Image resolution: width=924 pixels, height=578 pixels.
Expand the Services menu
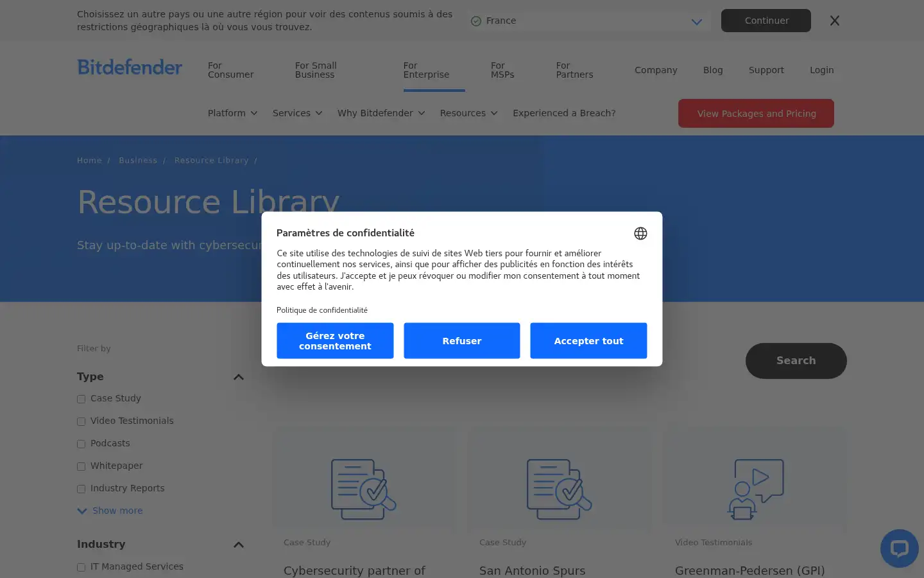point(297,113)
